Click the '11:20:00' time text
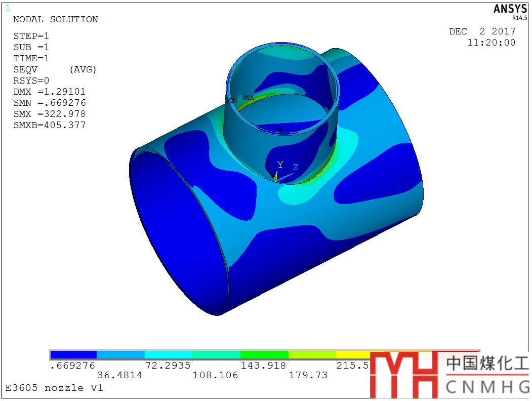Image resolution: width=532 pixels, height=401 pixels. click(x=492, y=43)
